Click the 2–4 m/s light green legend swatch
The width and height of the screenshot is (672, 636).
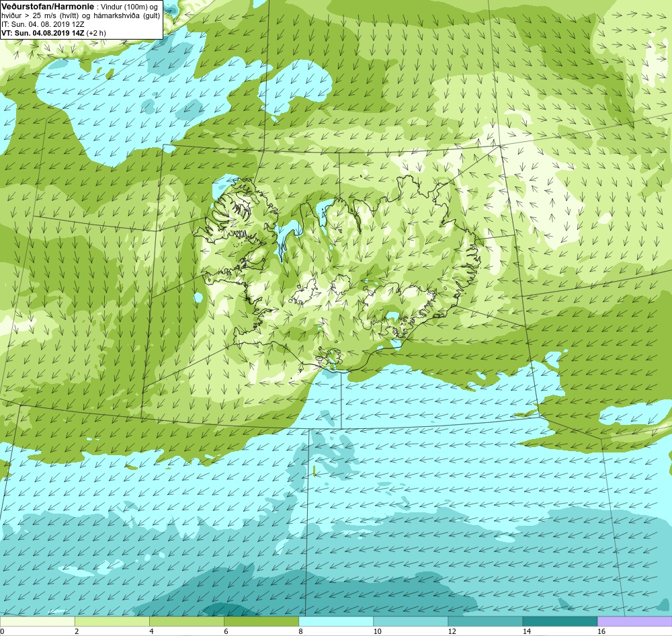[x=112, y=621]
